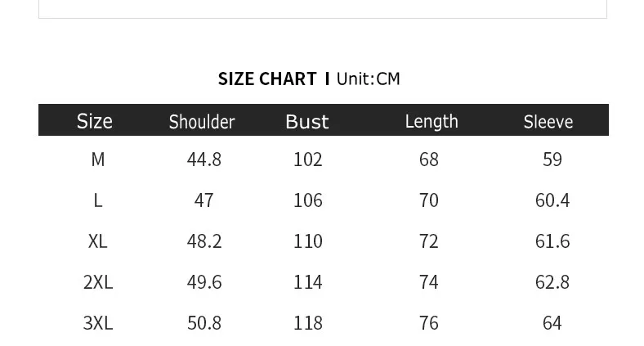Viewport: 644px width, 346px height.
Task: Click sleeve value 62.8 for 2XL
Action: 552,282
